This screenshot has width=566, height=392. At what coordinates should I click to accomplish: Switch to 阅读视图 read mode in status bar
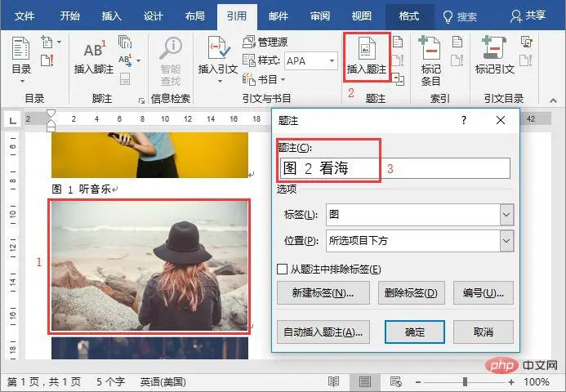(333, 381)
